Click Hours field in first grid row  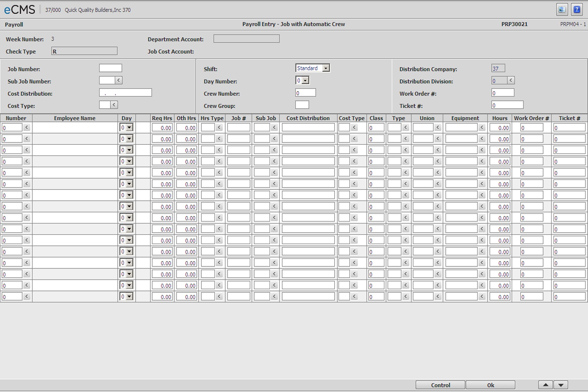tap(500, 127)
